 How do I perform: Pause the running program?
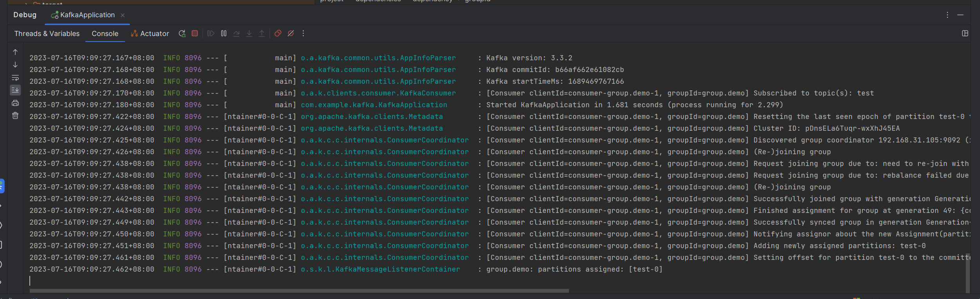224,33
